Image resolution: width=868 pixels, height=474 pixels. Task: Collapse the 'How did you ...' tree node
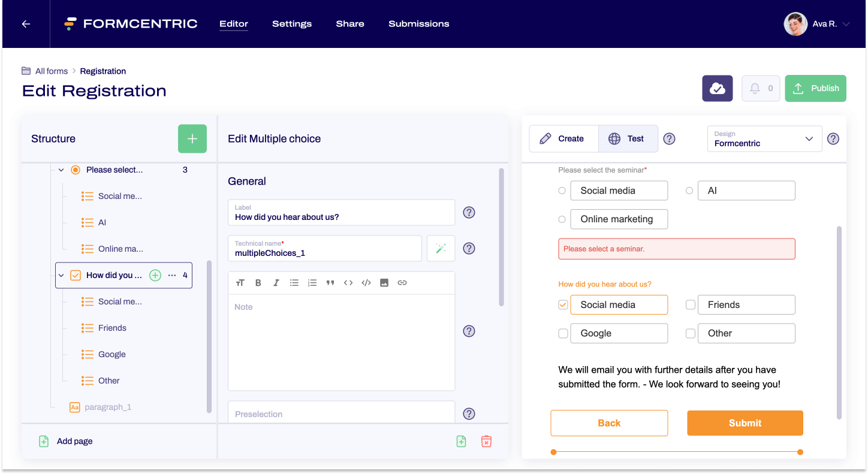[62, 275]
